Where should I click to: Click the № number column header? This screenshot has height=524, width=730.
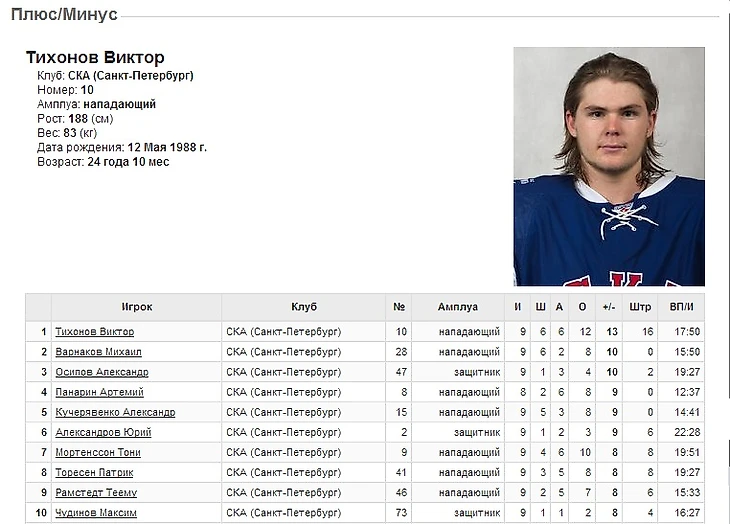tap(399, 307)
